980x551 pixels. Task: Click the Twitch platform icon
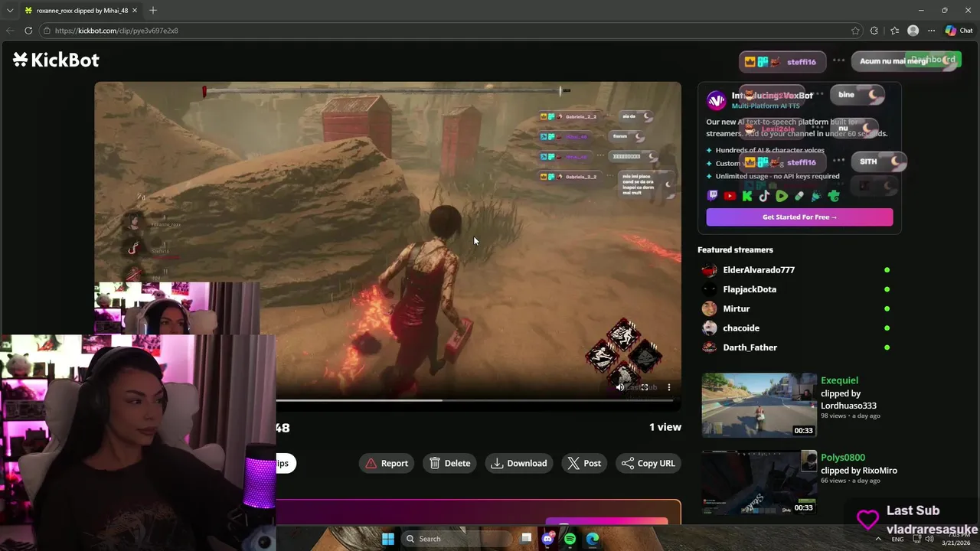coord(713,196)
